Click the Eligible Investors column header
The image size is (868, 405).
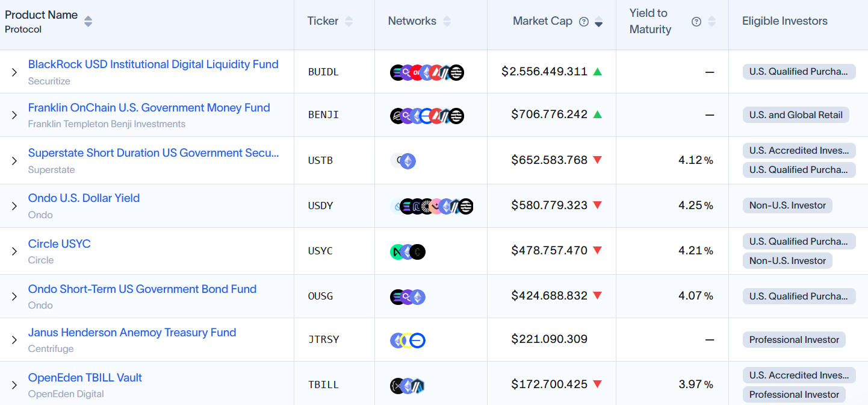click(x=784, y=21)
